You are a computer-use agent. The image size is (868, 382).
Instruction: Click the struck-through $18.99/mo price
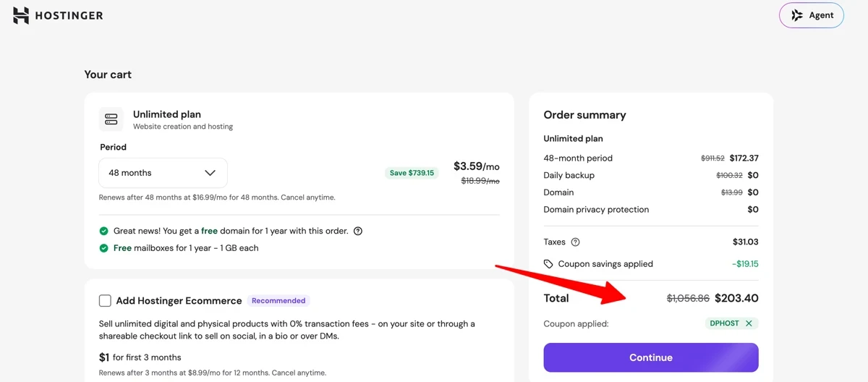[x=480, y=181]
